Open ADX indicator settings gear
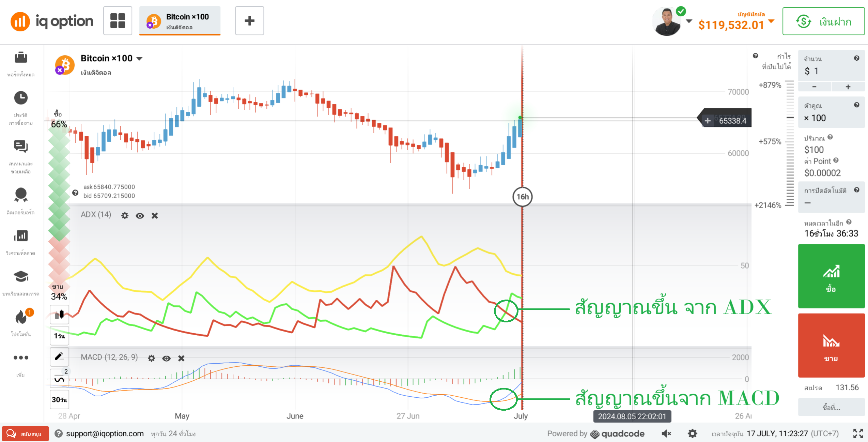The height and width of the screenshot is (442, 868). point(125,215)
